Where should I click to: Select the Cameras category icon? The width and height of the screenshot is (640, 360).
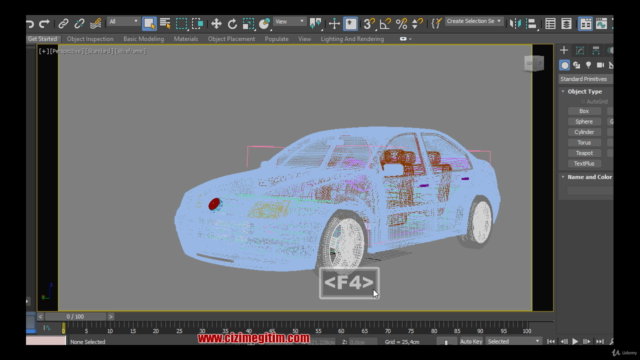[600, 65]
